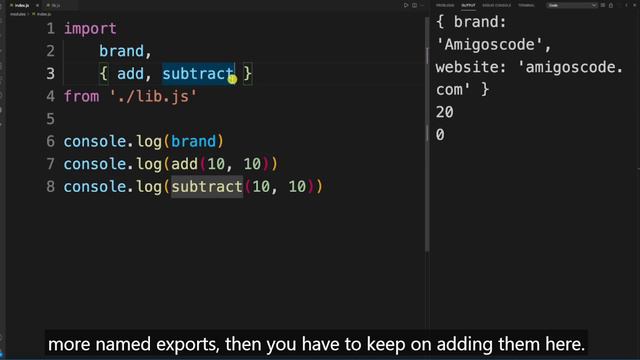
Task: Click the Split Editor icon
Action: point(414,5)
